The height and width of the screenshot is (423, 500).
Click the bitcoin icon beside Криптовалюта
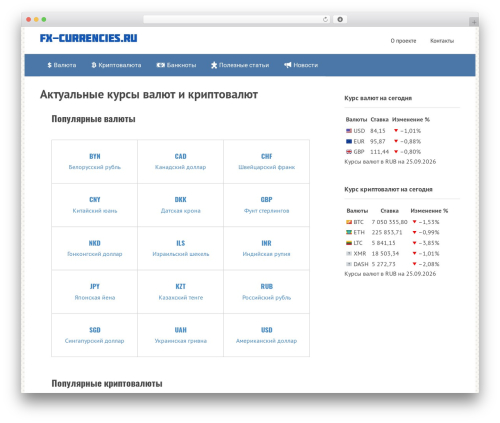click(x=94, y=65)
